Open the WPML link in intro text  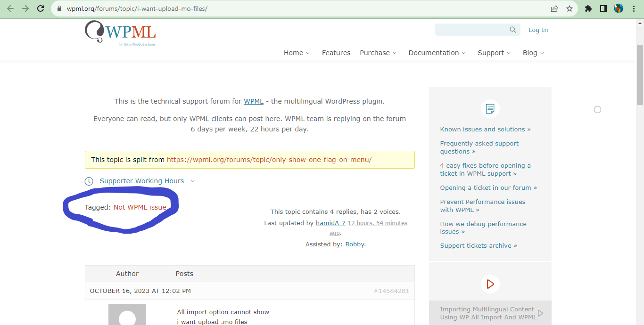pyautogui.click(x=254, y=101)
